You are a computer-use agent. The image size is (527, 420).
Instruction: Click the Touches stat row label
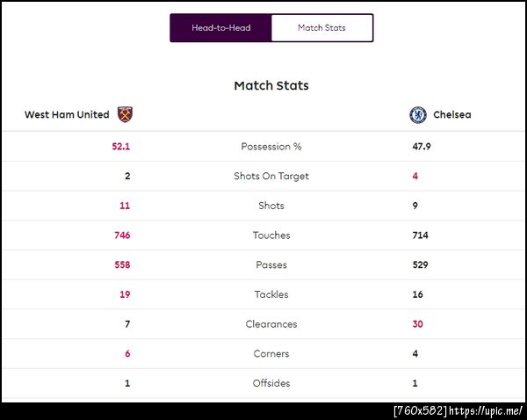[x=271, y=235]
